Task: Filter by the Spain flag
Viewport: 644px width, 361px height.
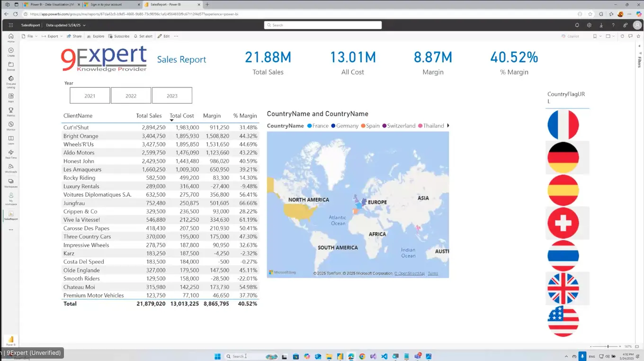Action: tap(563, 190)
